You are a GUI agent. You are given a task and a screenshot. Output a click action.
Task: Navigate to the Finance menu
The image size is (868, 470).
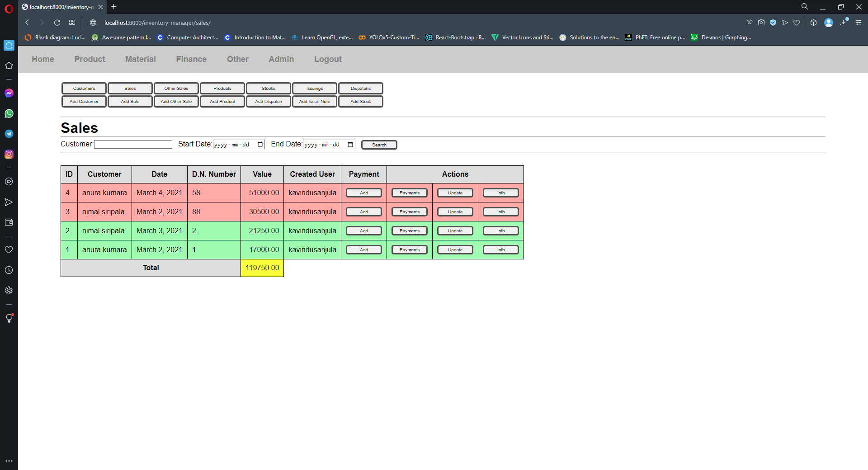(x=191, y=59)
